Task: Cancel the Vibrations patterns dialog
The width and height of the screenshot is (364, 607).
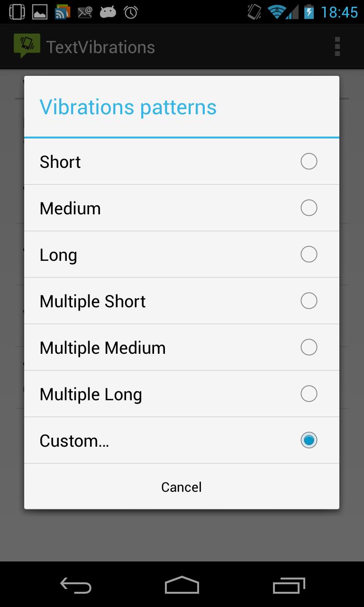Action: click(182, 487)
